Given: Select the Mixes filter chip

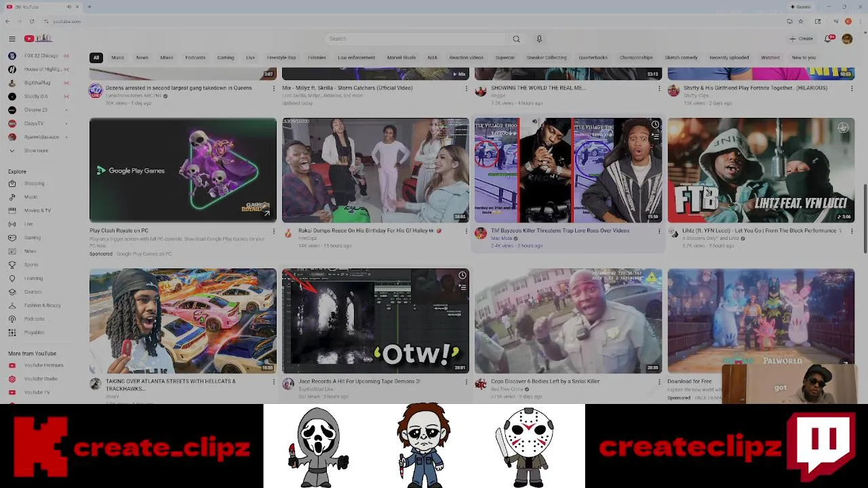Looking at the screenshot, I should [167, 58].
